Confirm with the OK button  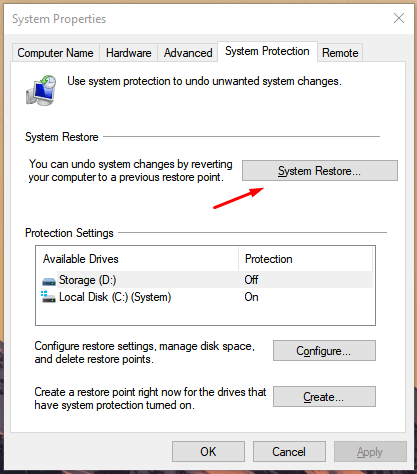[208, 452]
